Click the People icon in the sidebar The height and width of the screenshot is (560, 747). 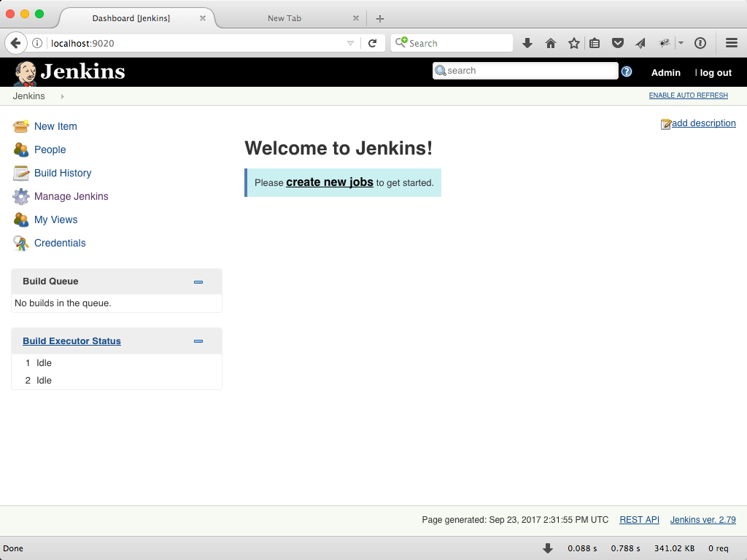(21, 149)
